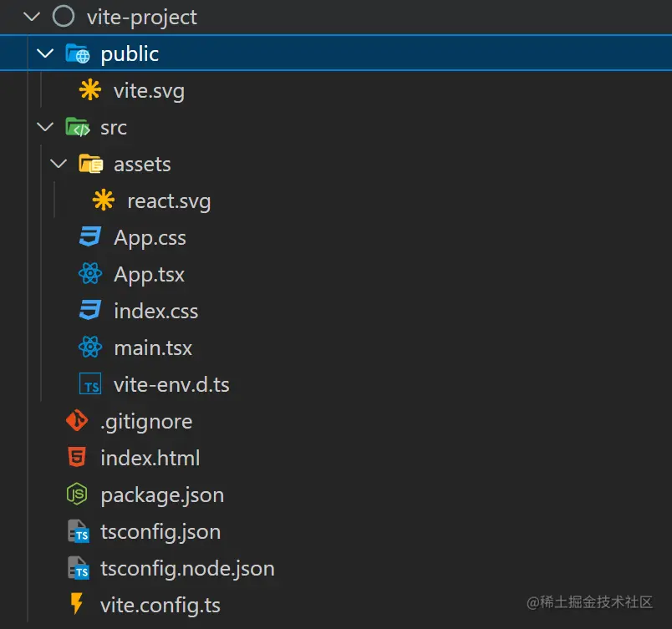Click the circle icon beside vite-project
This screenshot has width=672, height=629.
point(64,16)
